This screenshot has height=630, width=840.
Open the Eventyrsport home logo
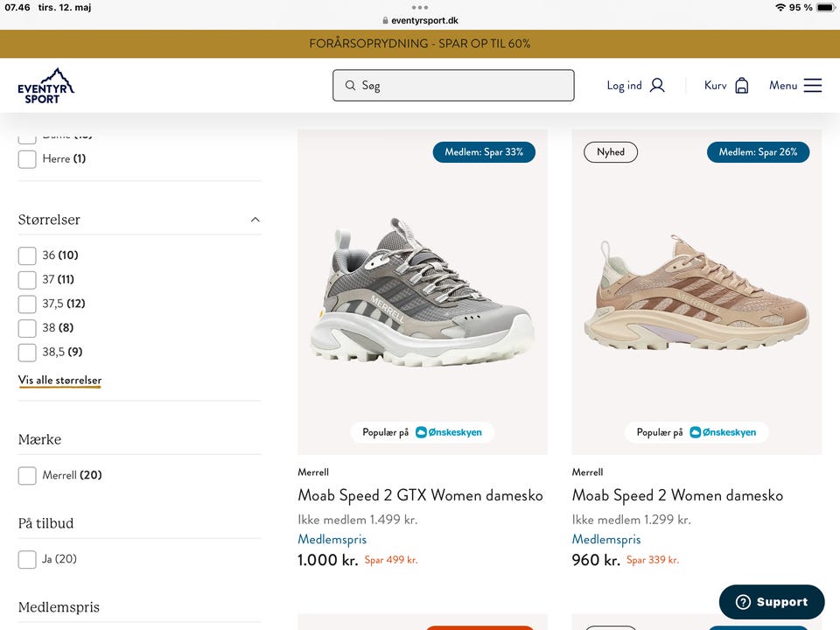coord(45,86)
